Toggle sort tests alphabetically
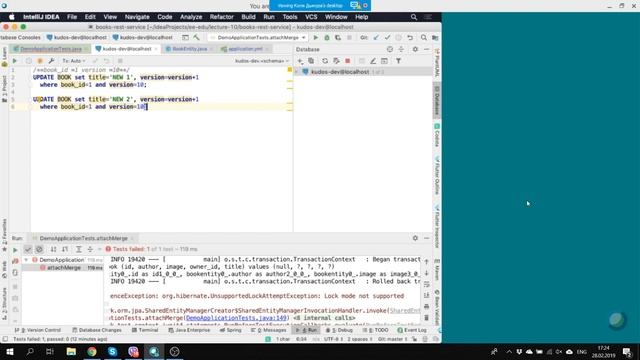640x360 pixels. (x=53, y=249)
